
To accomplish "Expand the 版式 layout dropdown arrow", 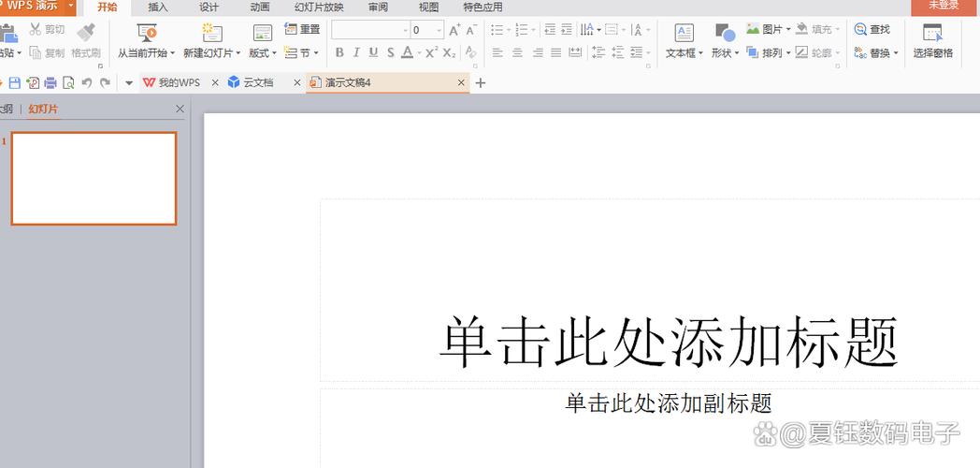I will [x=274, y=53].
